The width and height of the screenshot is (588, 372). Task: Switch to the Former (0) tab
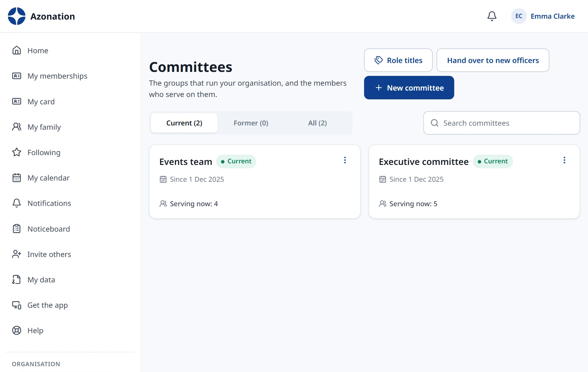[251, 123]
